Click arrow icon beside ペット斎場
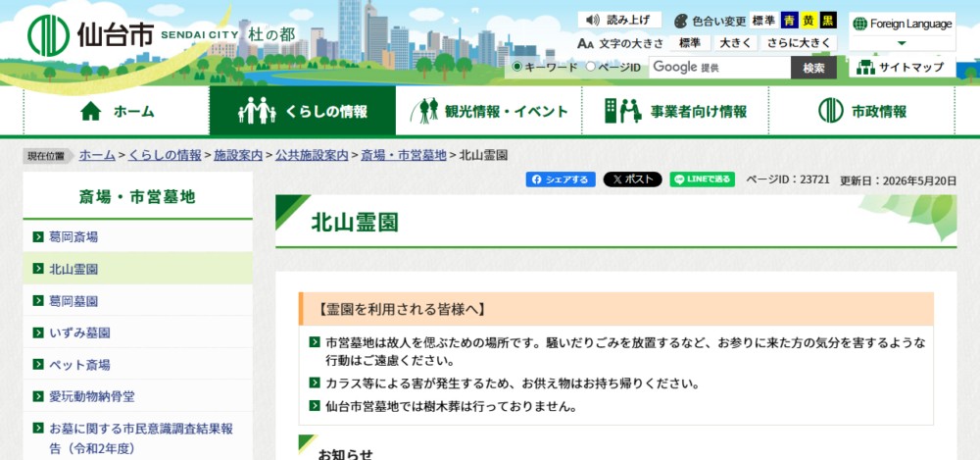This screenshot has height=460, width=980. [x=37, y=365]
